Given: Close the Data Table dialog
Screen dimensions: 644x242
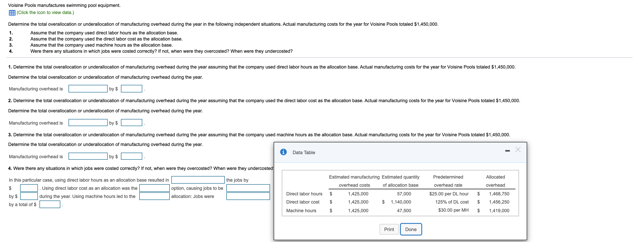Looking at the screenshot, I should [x=518, y=150].
